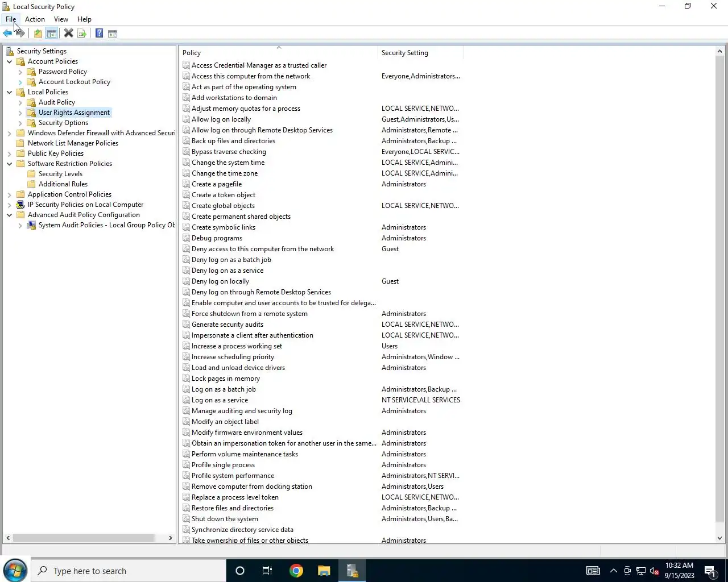Collapse Advanced Audit Policy Configuration node
This screenshot has width=728, height=582.
coord(10,215)
